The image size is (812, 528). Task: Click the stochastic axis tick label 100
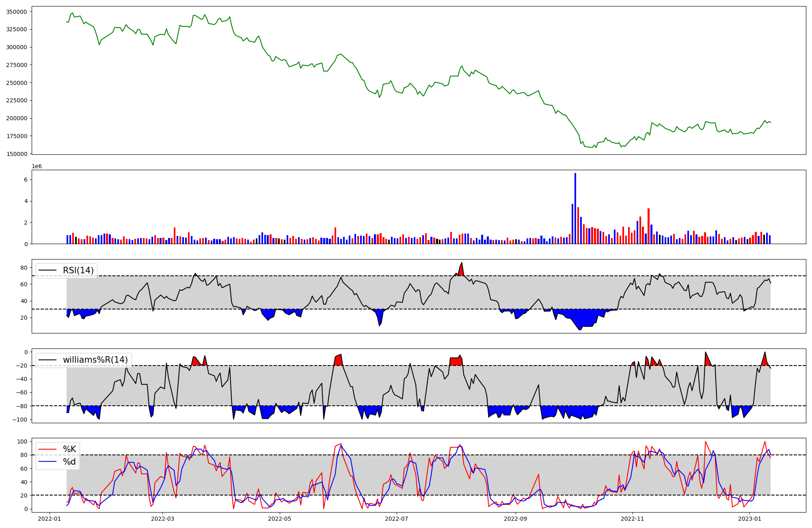tap(23, 441)
